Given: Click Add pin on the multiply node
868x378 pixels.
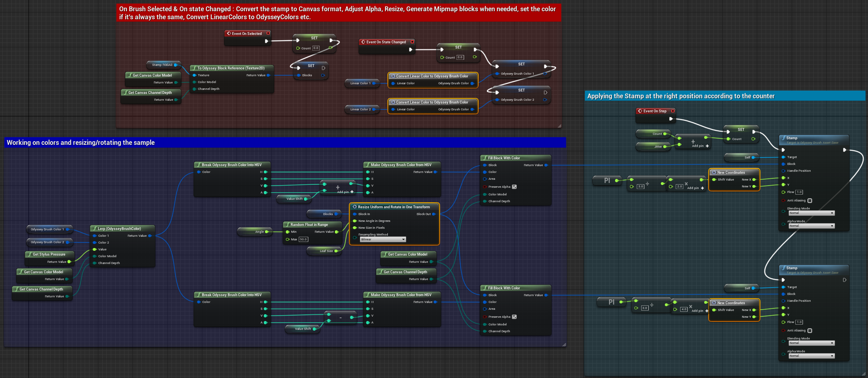Looking at the screenshot, I should pos(699,188).
